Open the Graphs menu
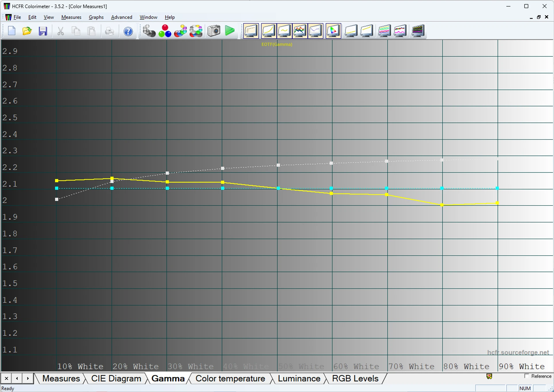Viewport: 554px width, 392px height. [x=96, y=17]
